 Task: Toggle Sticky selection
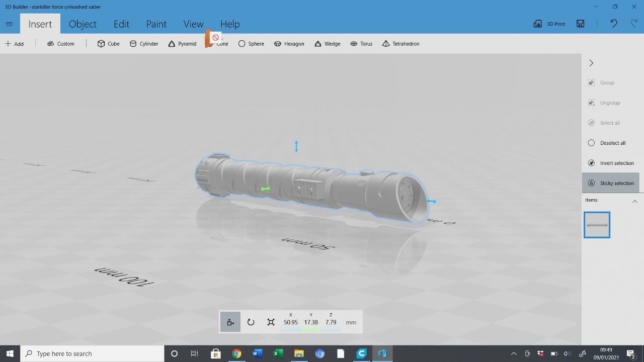(x=610, y=183)
